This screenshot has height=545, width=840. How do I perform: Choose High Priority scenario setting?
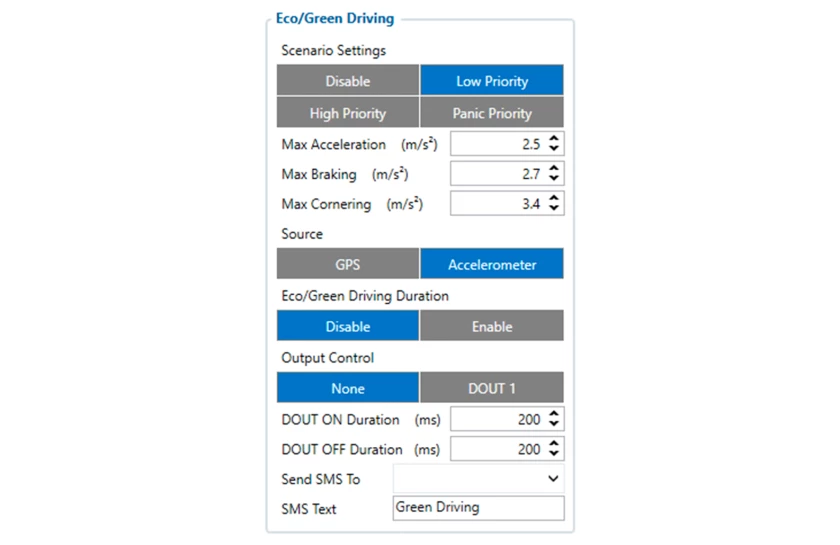point(348,113)
